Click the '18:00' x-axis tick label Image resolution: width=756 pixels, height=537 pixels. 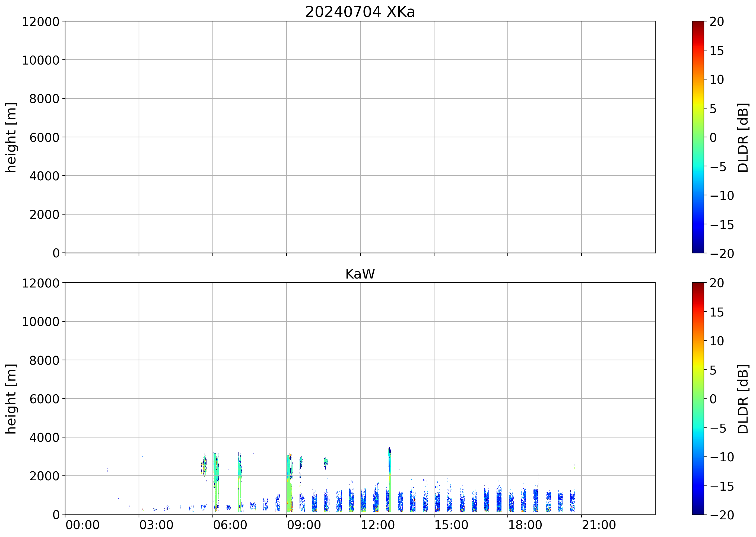(525, 525)
